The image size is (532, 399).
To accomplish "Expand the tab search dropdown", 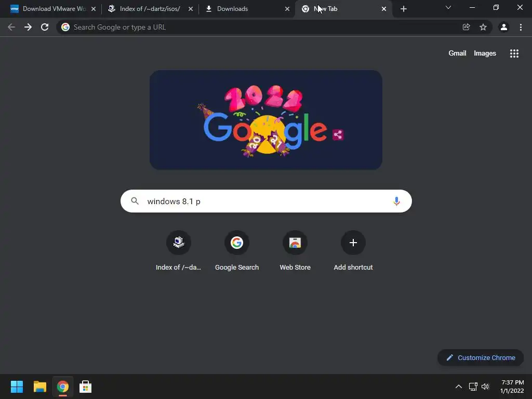I will (448, 7).
